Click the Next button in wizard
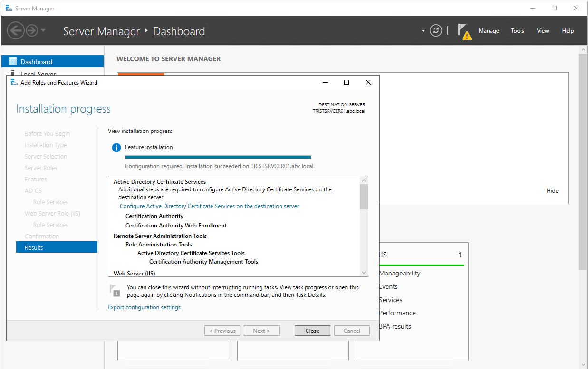Image resolution: width=588 pixels, height=369 pixels. tap(261, 331)
